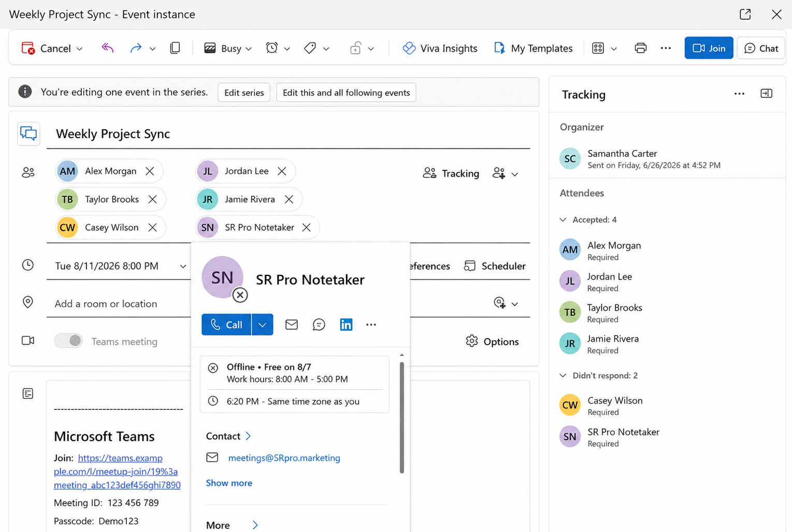Open the start date and time dropdown
792x532 pixels.
click(183, 266)
